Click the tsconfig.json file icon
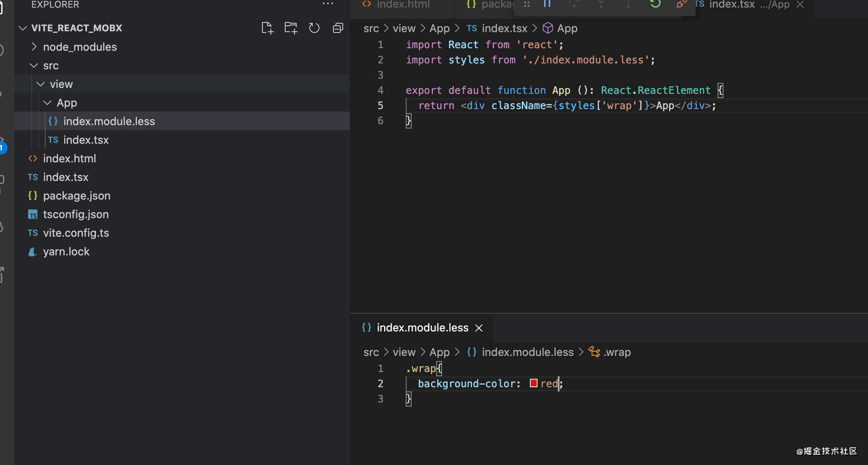Screen dimensions: 868x465 pos(33,214)
